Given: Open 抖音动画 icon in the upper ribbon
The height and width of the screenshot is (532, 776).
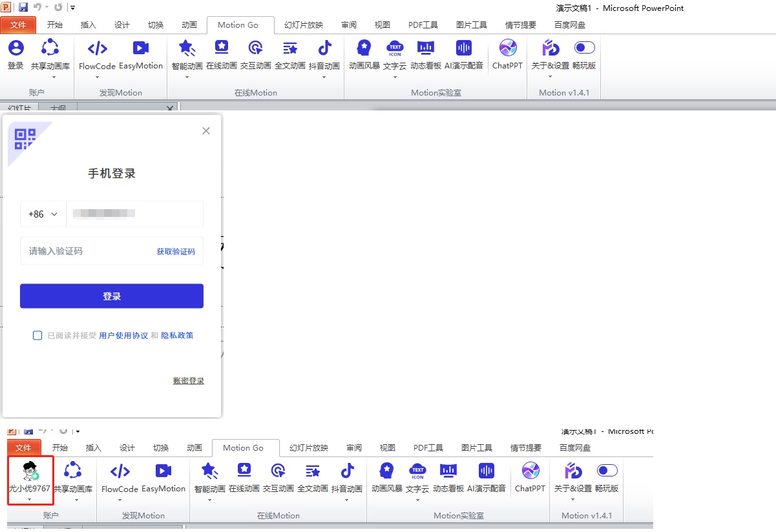Looking at the screenshot, I should click(324, 48).
